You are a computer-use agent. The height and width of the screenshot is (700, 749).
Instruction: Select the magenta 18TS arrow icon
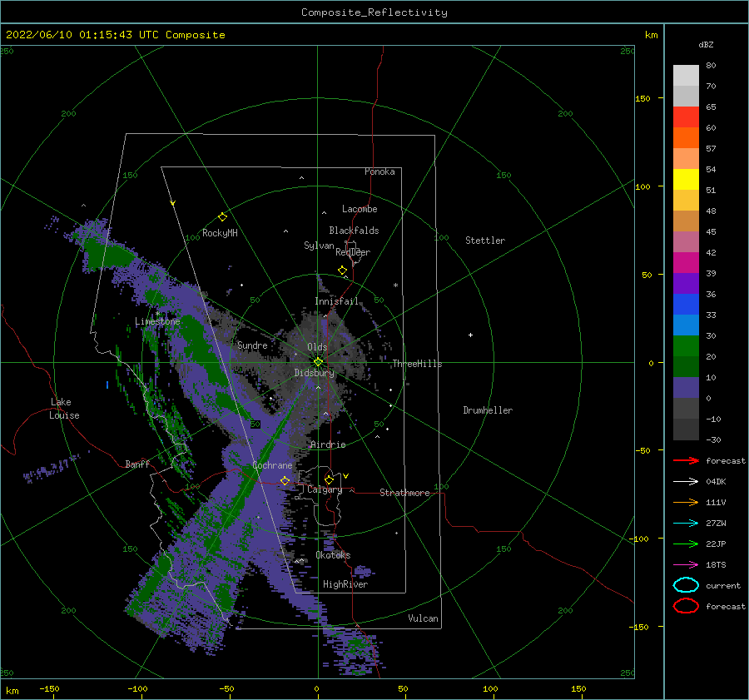point(686,565)
